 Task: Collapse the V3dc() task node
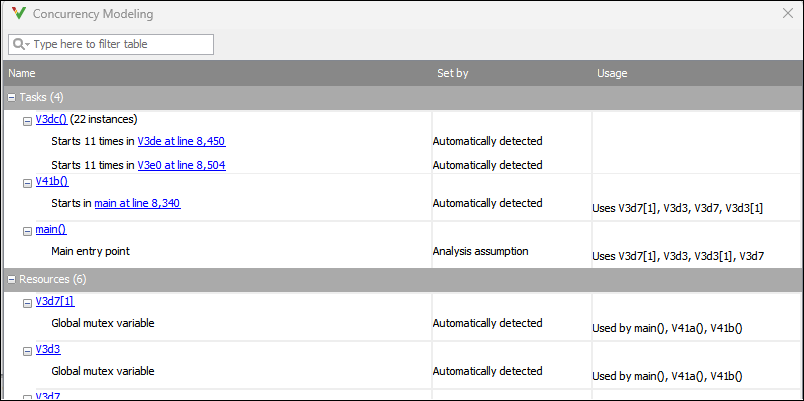click(27, 121)
